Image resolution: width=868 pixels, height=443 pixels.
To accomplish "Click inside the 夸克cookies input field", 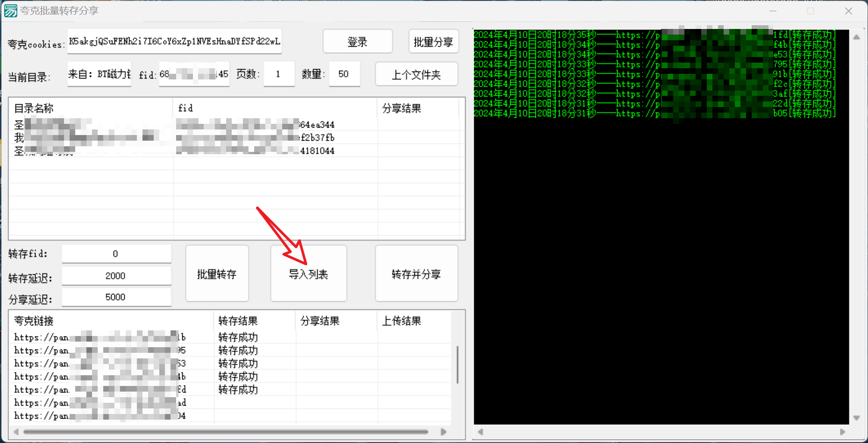I will click(x=175, y=42).
